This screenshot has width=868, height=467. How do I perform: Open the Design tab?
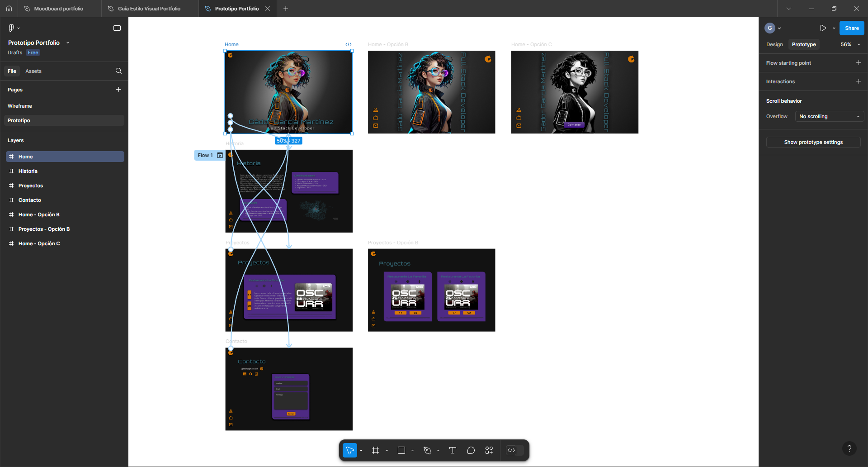coord(774,44)
